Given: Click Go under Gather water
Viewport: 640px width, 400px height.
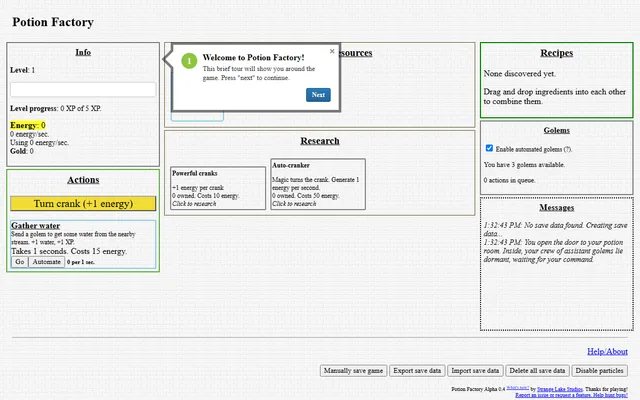Looking at the screenshot, I should [20, 262].
